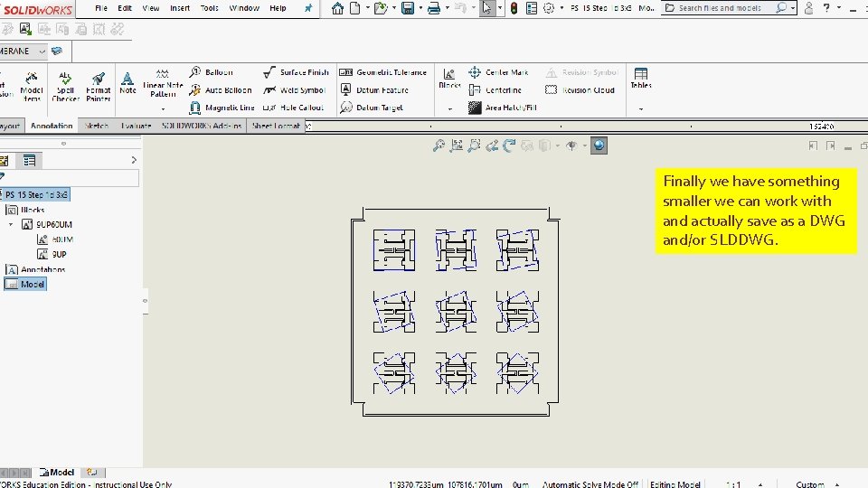The image size is (868, 488).
Task: Open the File menu
Action: 100,8
